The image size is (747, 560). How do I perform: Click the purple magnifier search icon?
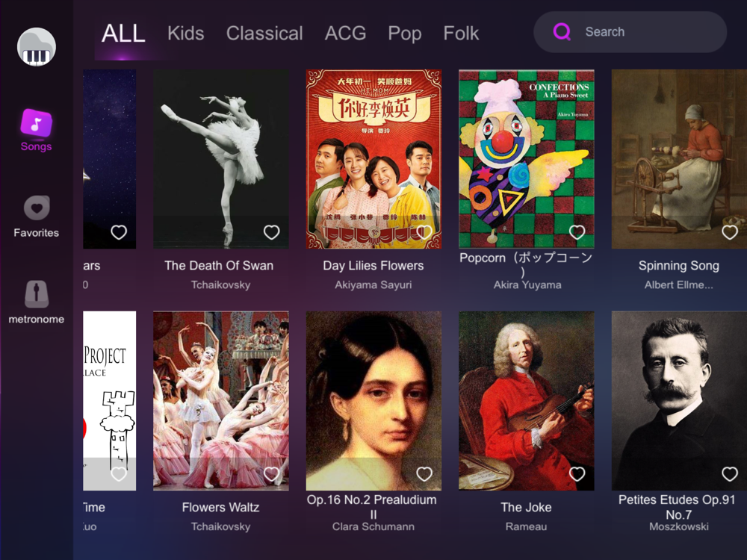coord(562,32)
